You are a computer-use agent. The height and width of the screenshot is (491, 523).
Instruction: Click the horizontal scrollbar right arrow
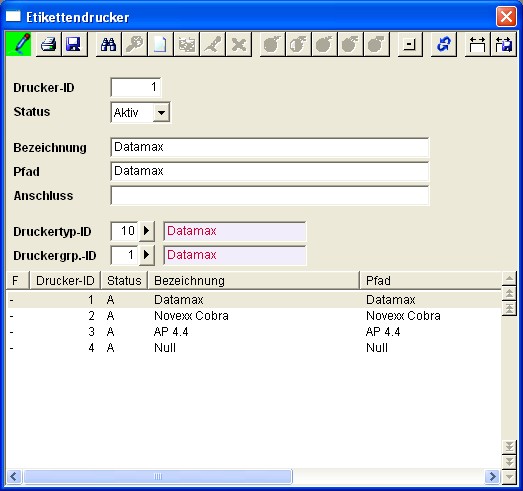tap(493, 476)
